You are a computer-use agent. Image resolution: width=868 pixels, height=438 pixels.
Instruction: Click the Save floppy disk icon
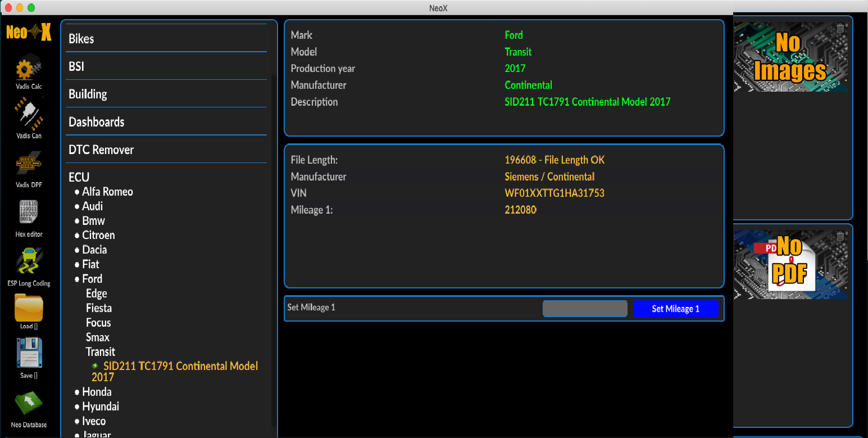[29, 354]
